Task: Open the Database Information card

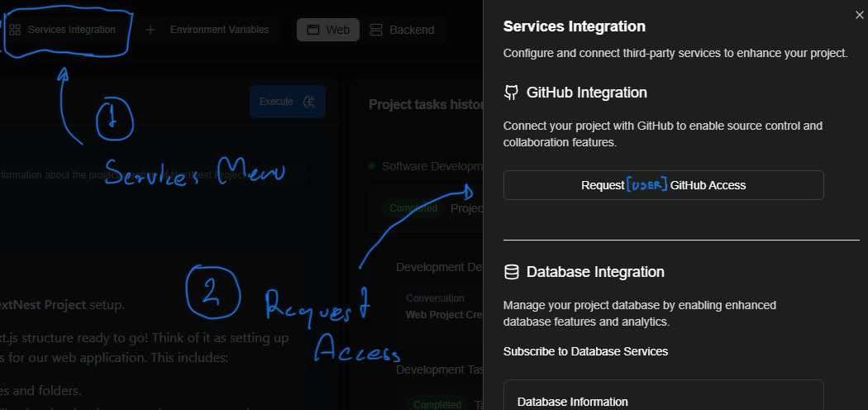Action: (x=663, y=395)
